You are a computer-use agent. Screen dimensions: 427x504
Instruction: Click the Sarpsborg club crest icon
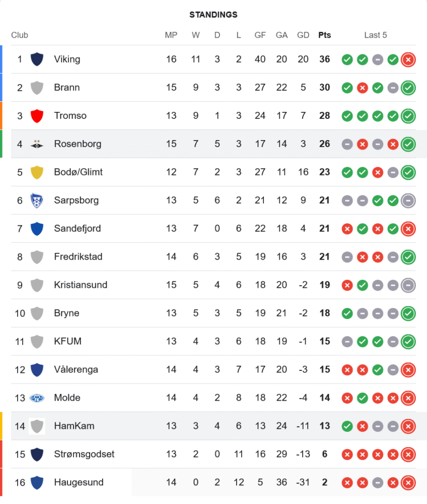36,201
